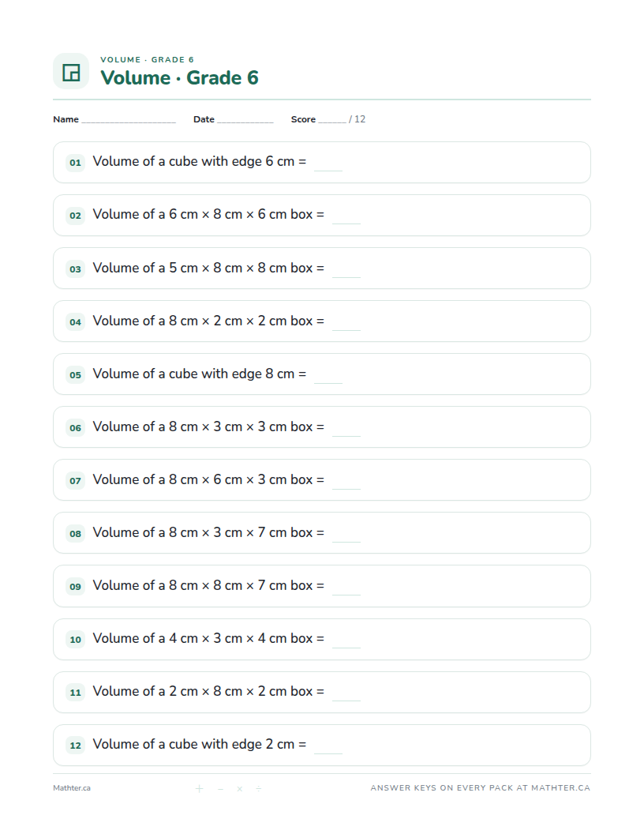Click the text "Volume of a 6 cm × 8 cm × 6 cm box ="

point(209,214)
